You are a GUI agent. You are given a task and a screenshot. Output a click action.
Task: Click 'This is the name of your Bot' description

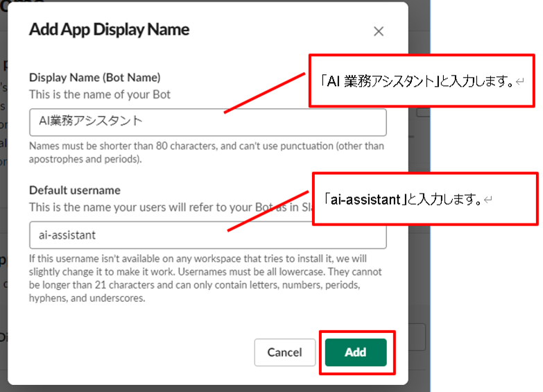(x=100, y=94)
